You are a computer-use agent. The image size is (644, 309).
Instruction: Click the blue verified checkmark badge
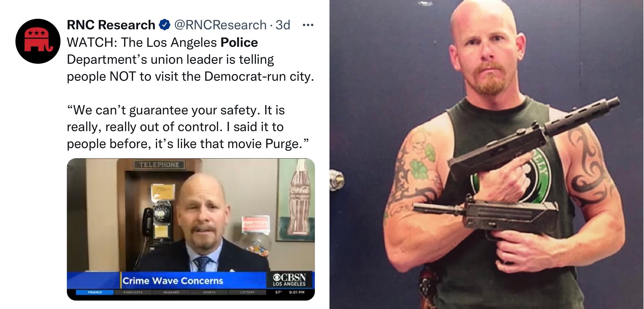tap(164, 25)
